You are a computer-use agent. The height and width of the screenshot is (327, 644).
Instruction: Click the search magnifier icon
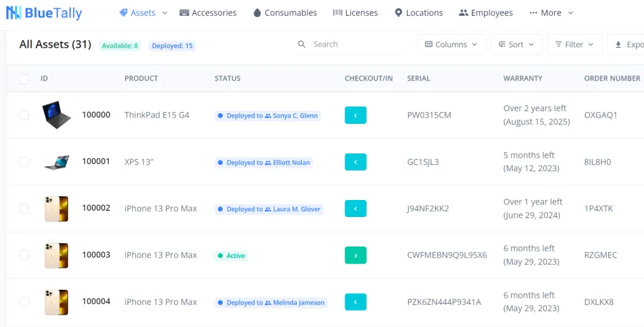301,45
